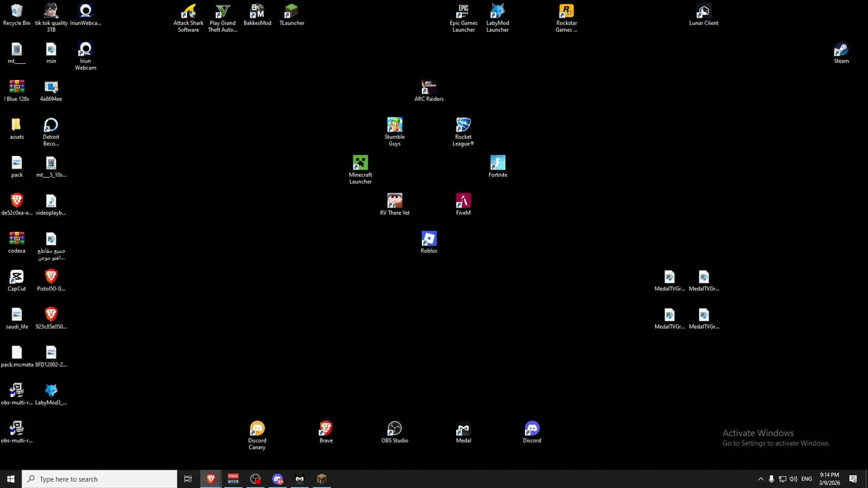
Task: Select the ! Blue 128x archive
Action: [x=17, y=91]
